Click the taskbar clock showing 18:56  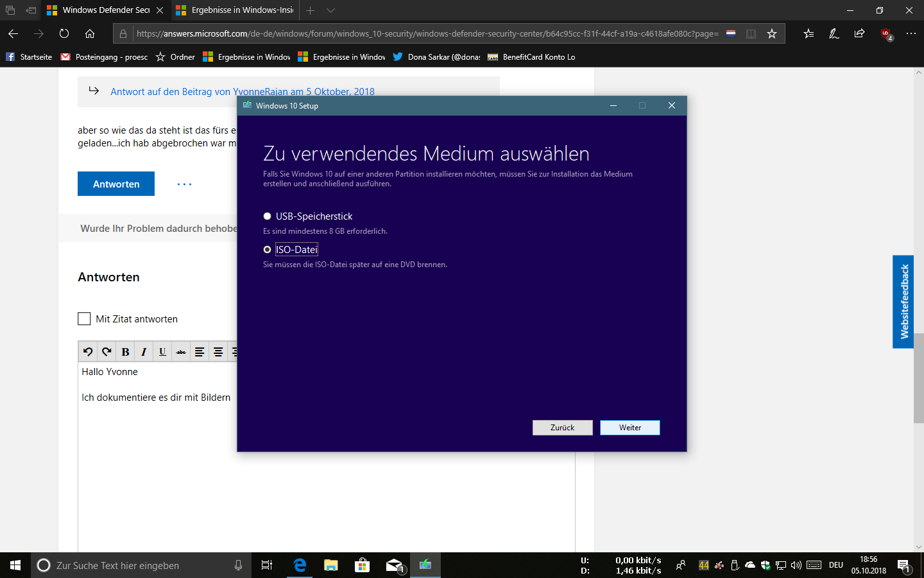point(869,565)
